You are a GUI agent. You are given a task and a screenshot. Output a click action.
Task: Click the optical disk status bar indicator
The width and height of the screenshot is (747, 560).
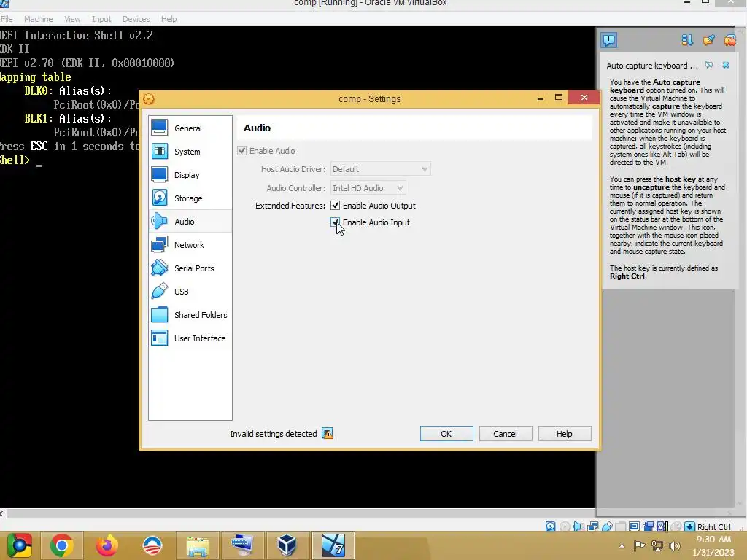(565, 526)
